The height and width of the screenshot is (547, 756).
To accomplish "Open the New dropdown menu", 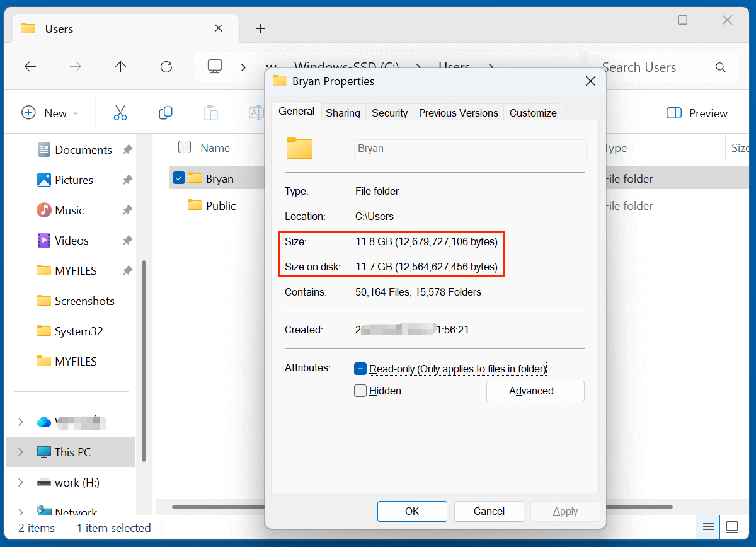I will click(x=50, y=113).
